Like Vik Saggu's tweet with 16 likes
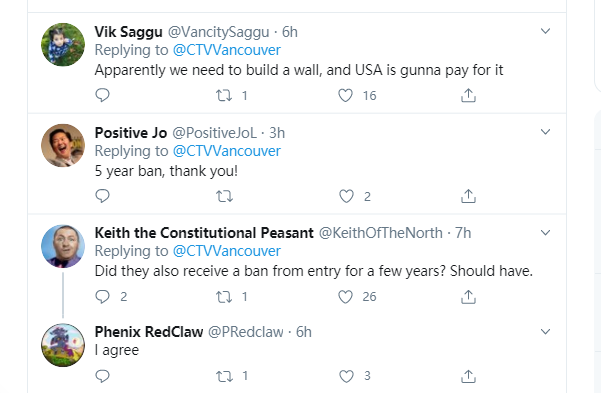Screen dimensions: 601x393 (345, 95)
